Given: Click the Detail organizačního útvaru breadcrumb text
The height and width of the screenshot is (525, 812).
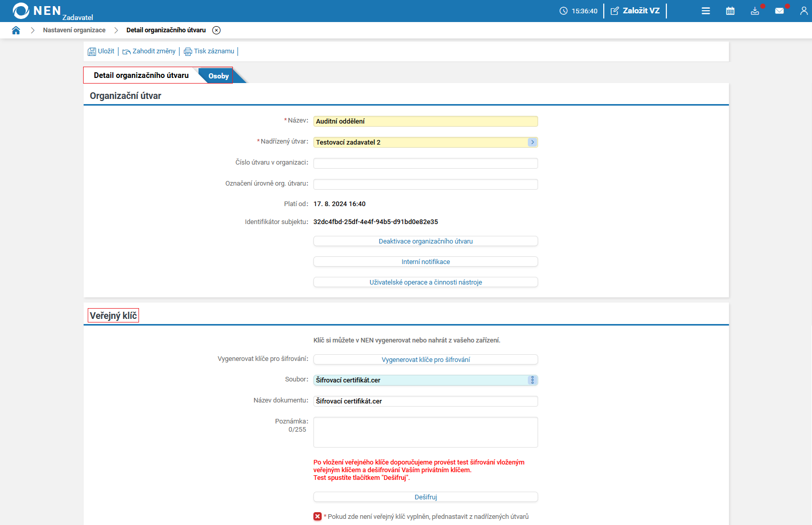Looking at the screenshot, I should click(166, 30).
